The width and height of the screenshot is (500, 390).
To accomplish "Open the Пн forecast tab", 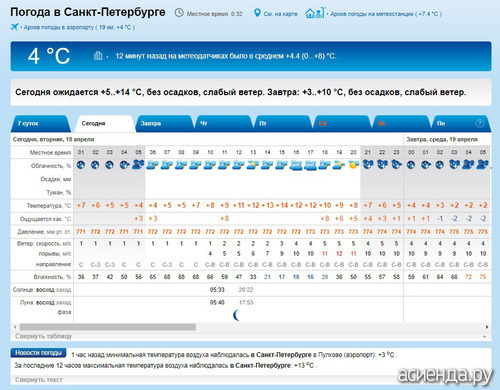I will coord(460,123).
